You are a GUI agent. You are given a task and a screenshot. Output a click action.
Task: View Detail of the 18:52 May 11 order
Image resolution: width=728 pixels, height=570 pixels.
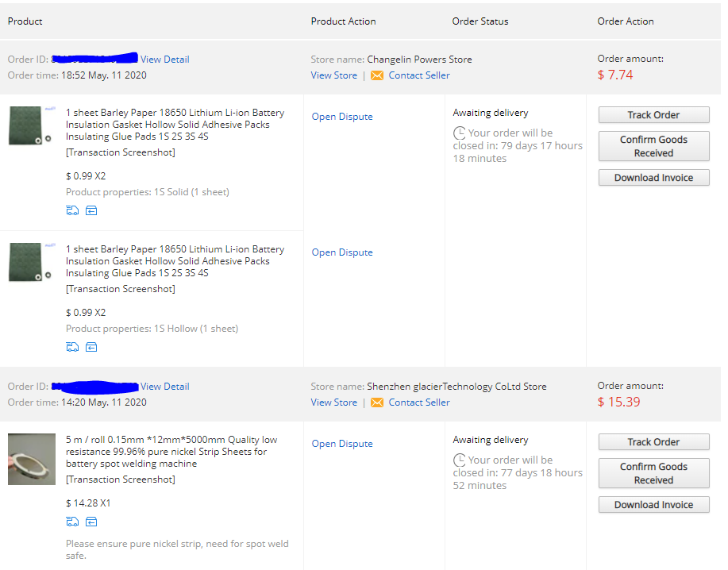165,60
